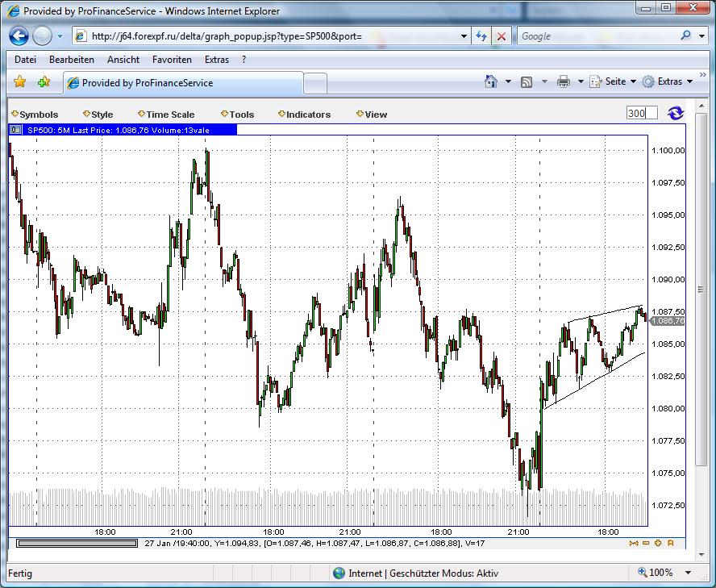Click the add to favorites icon

click(x=44, y=81)
